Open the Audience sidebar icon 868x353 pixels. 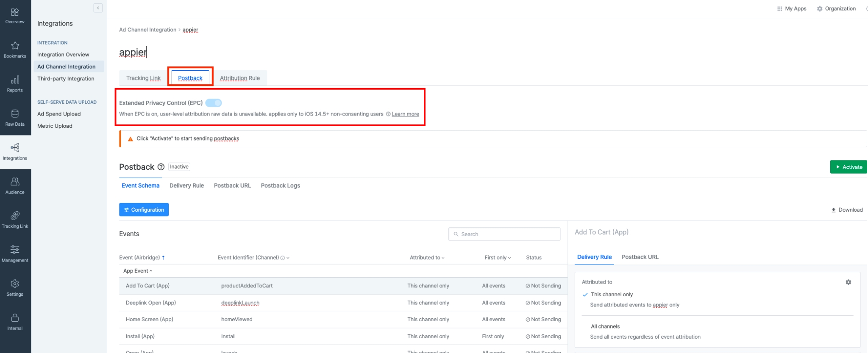(x=15, y=182)
